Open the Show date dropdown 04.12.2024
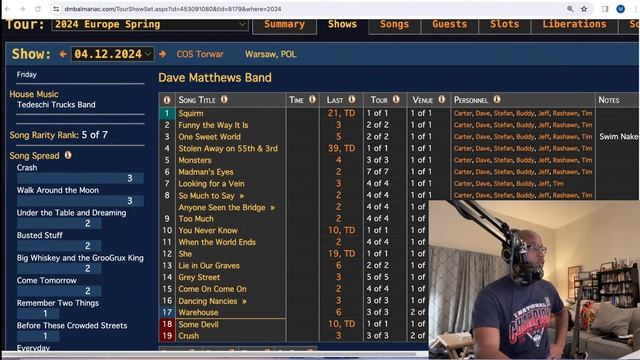640x360 pixels. (x=113, y=54)
